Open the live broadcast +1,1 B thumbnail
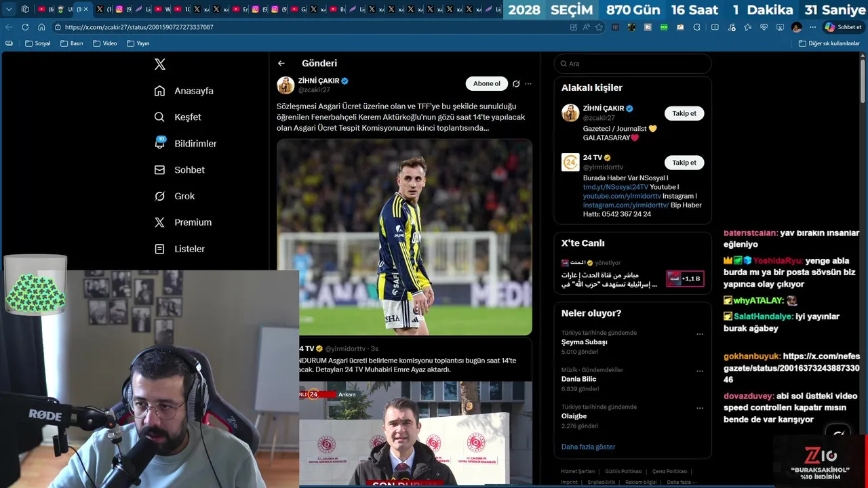This screenshot has height=488, width=868. [684, 279]
